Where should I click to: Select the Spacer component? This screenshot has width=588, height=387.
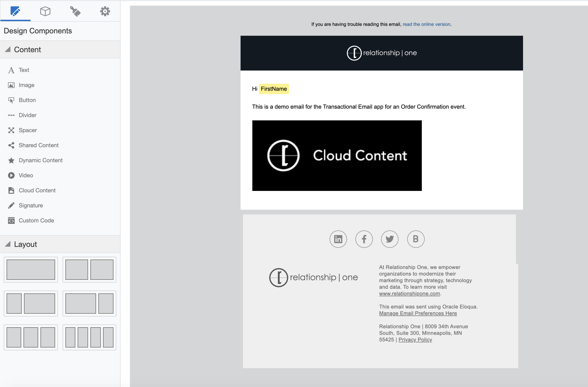click(28, 130)
